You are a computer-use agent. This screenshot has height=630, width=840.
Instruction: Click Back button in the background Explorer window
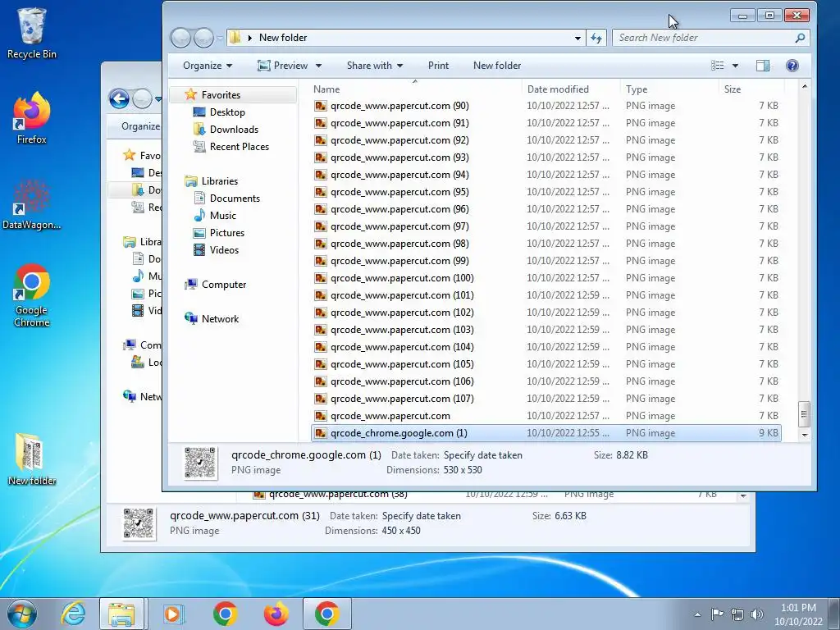coord(119,98)
